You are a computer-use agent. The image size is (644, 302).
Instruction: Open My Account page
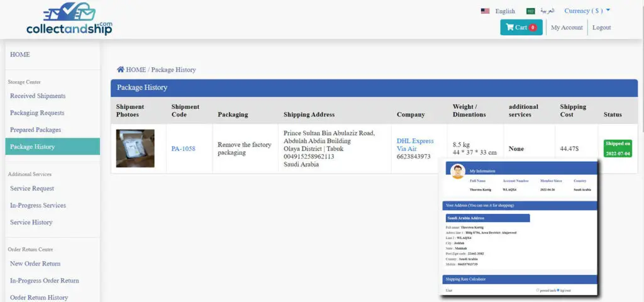pos(567,28)
